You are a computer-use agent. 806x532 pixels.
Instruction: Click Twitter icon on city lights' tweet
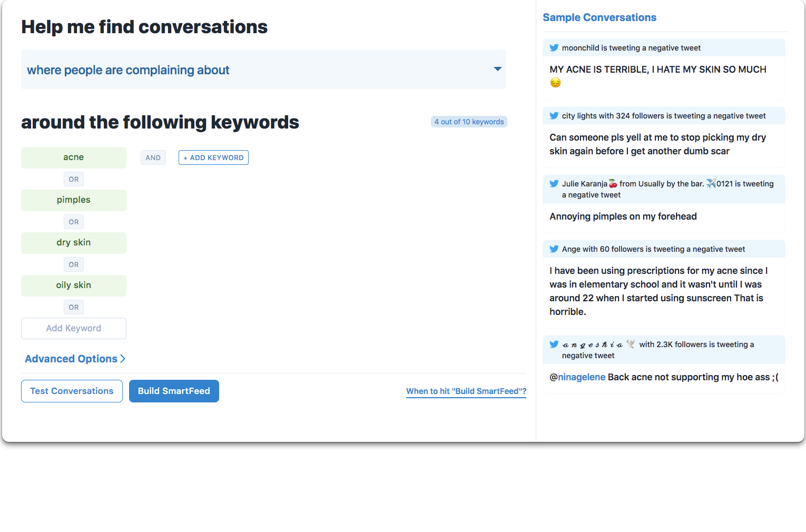coord(554,116)
